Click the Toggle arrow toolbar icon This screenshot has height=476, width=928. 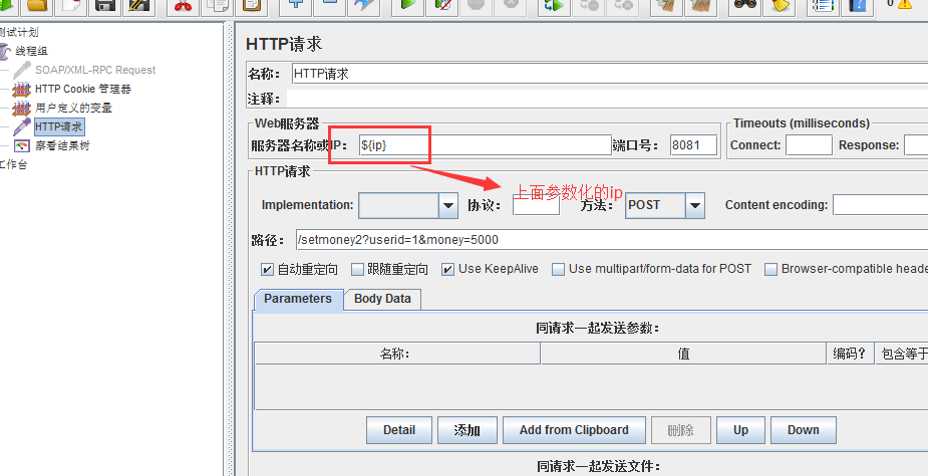tap(363, 5)
